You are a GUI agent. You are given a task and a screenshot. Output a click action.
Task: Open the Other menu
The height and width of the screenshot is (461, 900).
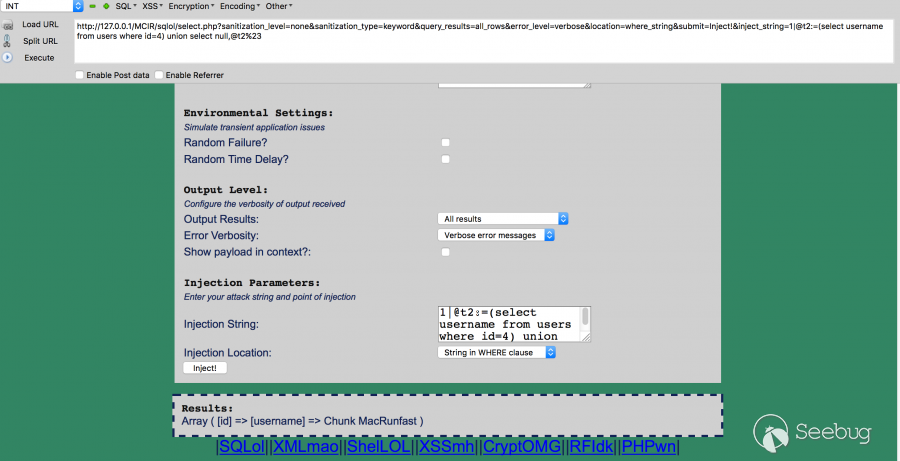pos(278,6)
